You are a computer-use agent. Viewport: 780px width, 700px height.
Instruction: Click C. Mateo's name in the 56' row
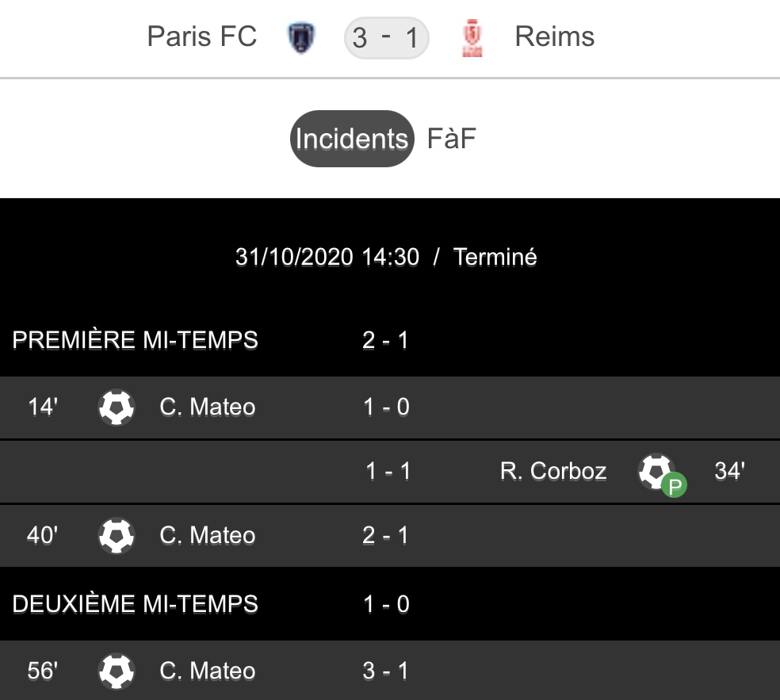click(208, 671)
